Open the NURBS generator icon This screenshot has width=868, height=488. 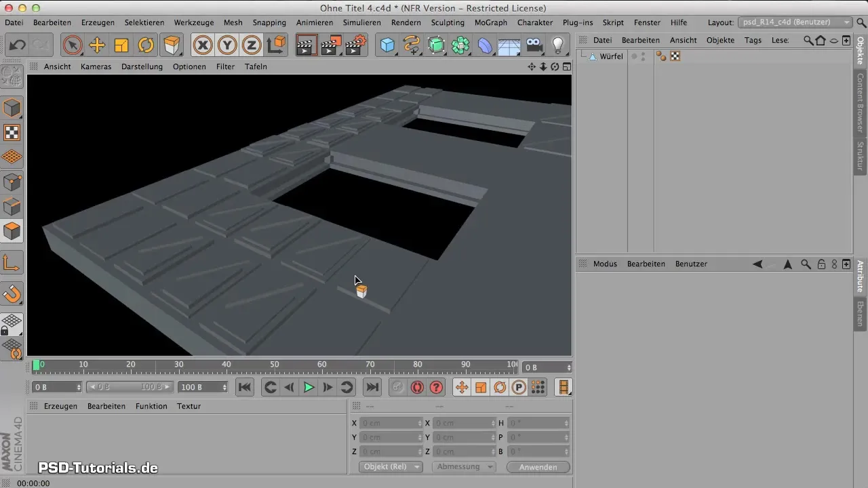(x=436, y=45)
